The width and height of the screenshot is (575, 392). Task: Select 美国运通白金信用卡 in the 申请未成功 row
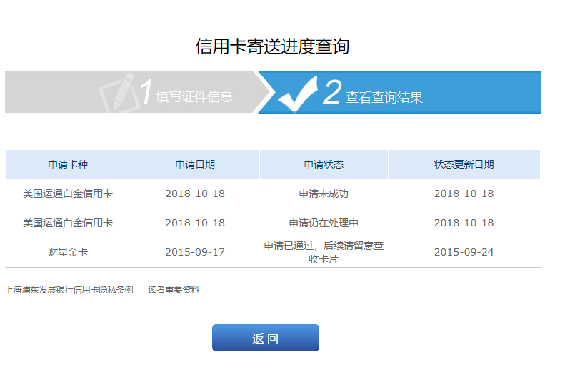coord(68,194)
